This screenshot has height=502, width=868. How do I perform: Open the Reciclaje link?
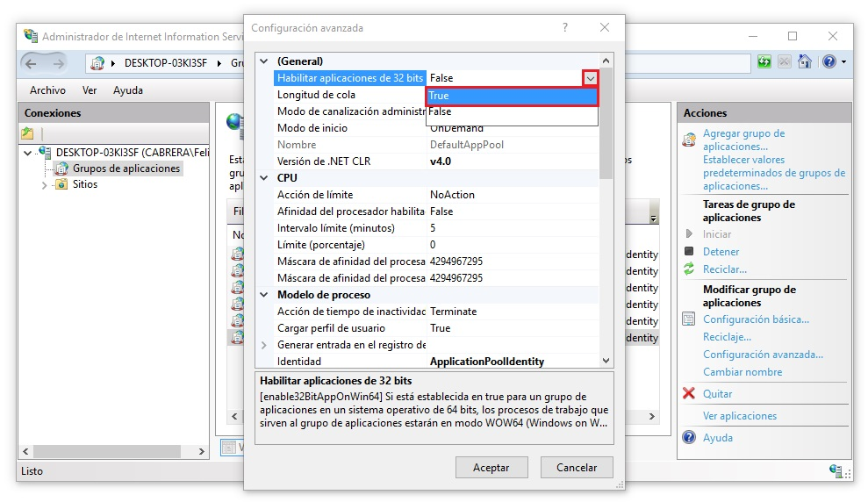[x=727, y=337]
